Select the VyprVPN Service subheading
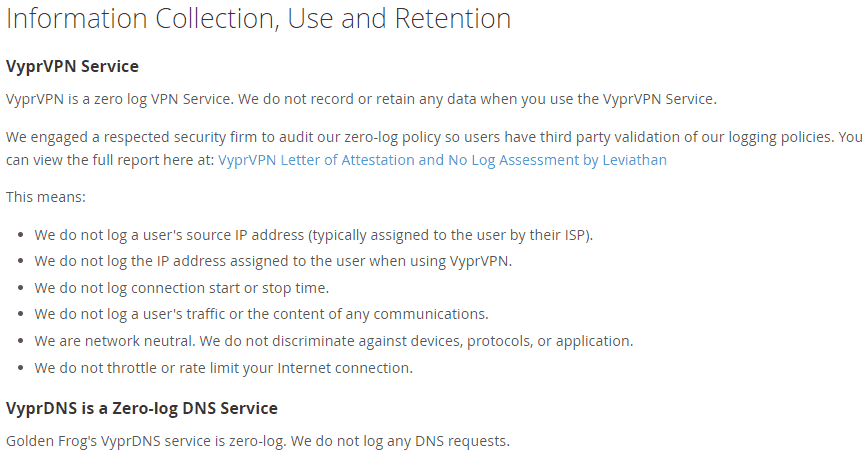The height and width of the screenshot is (455, 867). 72,66
